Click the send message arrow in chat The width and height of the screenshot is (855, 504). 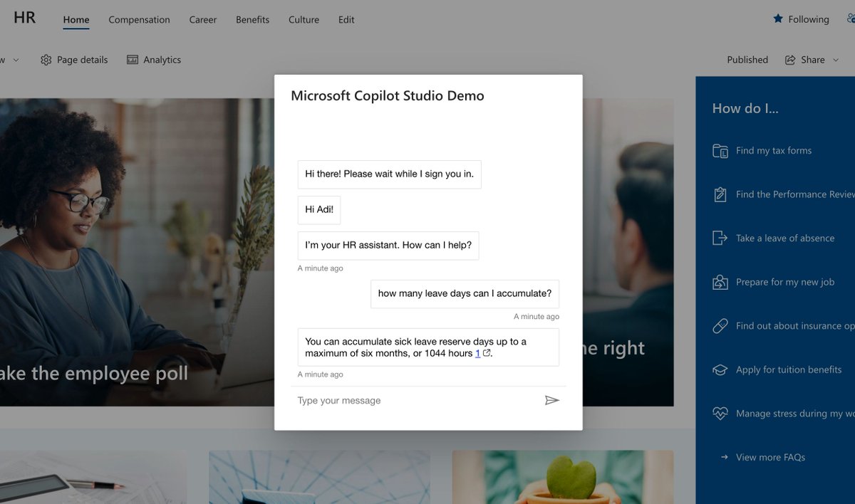click(552, 400)
